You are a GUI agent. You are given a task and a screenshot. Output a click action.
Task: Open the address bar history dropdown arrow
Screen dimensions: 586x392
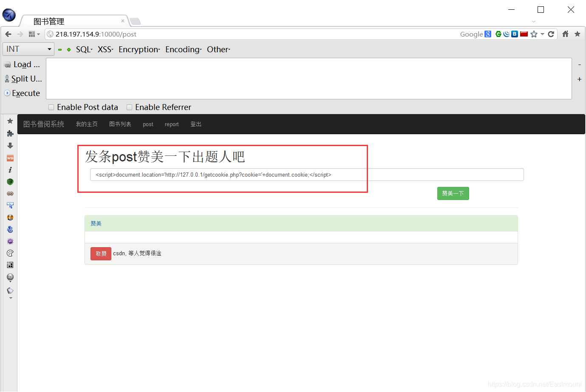(x=542, y=34)
